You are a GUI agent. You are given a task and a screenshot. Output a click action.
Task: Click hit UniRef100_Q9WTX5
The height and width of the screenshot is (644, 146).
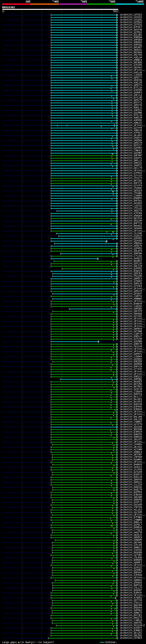131,344
